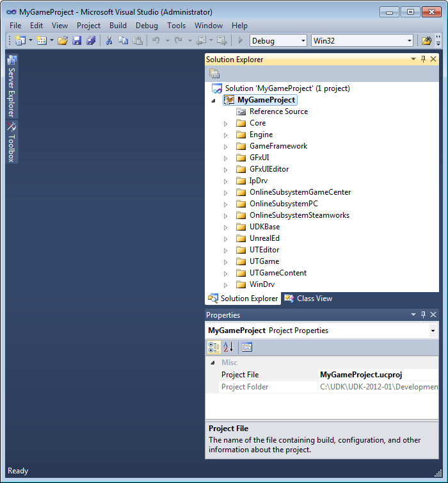Click the Show All Files icon in Solution Explorer
Viewport: 448px width, 483px height.
pyautogui.click(x=214, y=74)
